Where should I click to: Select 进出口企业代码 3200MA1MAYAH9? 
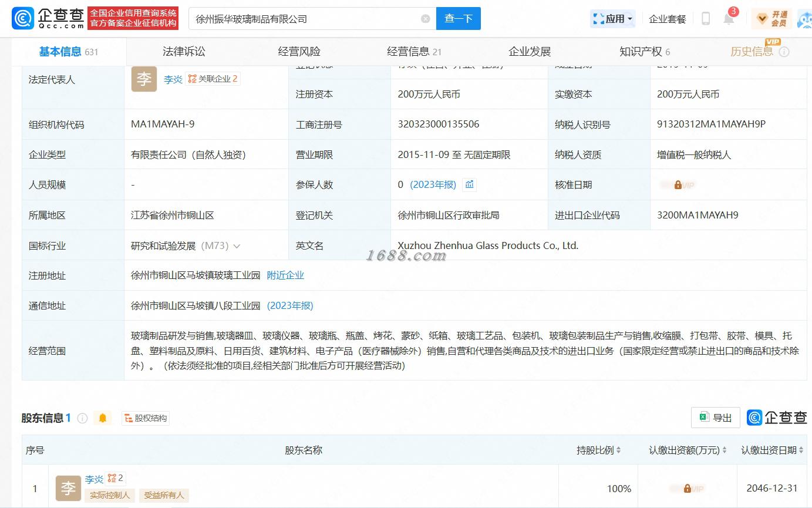click(698, 215)
